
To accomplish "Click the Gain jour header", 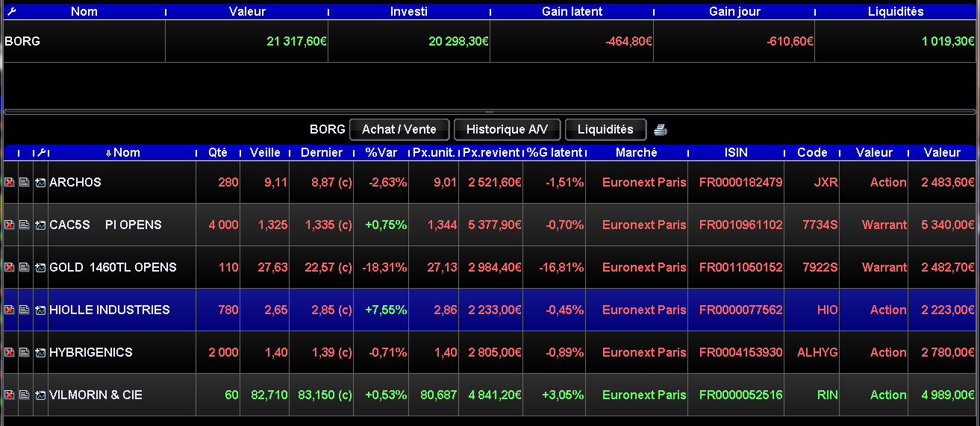I will point(734,12).
